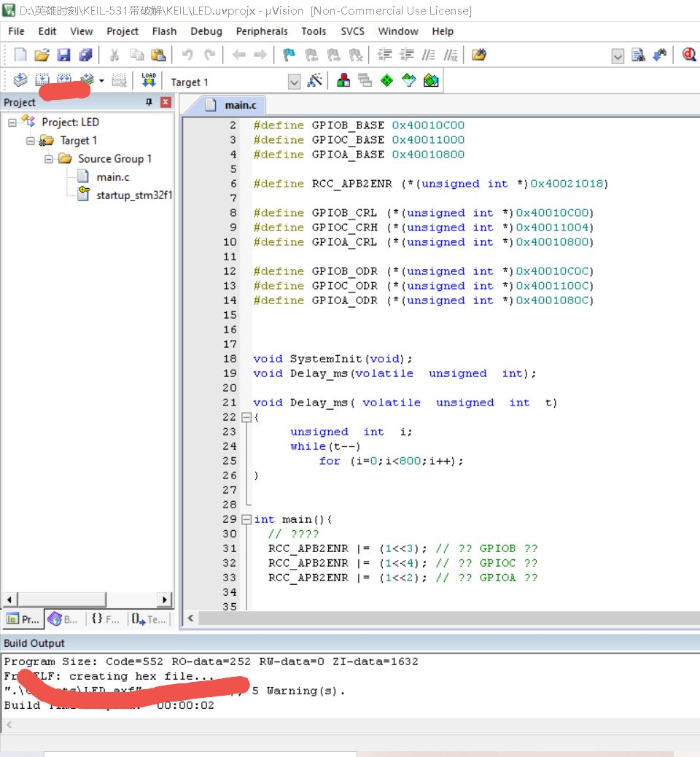Image resolution: width=700 pixels, height=757 pixels.
Task: Open the Help menu
Action: [442, 31]
